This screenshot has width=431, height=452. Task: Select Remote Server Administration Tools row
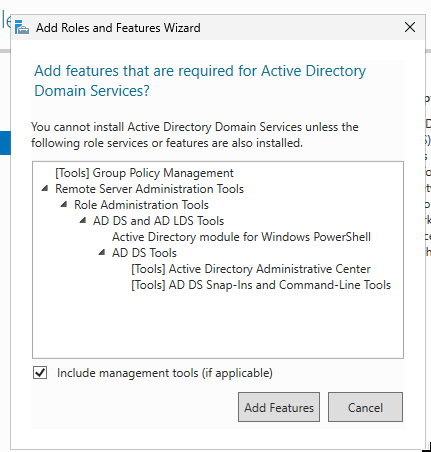tap(149, 189)
